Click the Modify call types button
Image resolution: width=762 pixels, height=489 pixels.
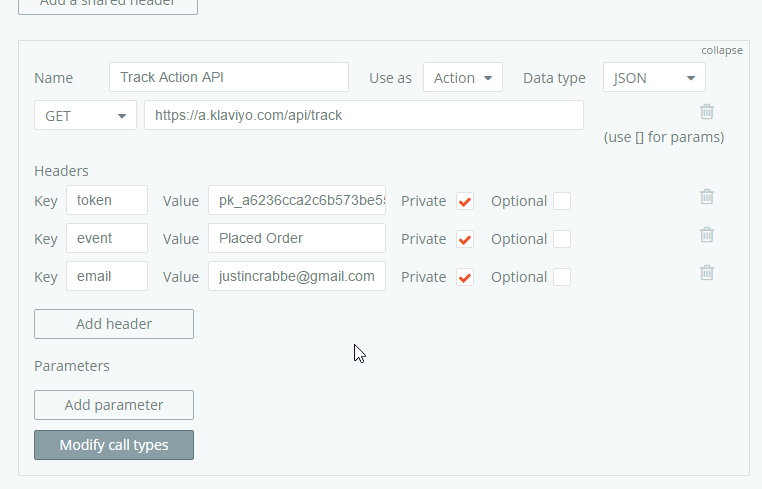coord(114,445)
